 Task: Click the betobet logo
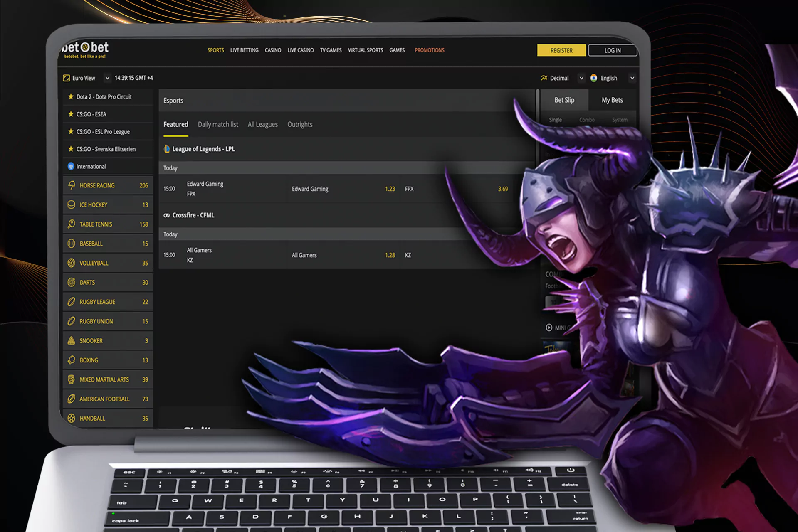(85, 50)
